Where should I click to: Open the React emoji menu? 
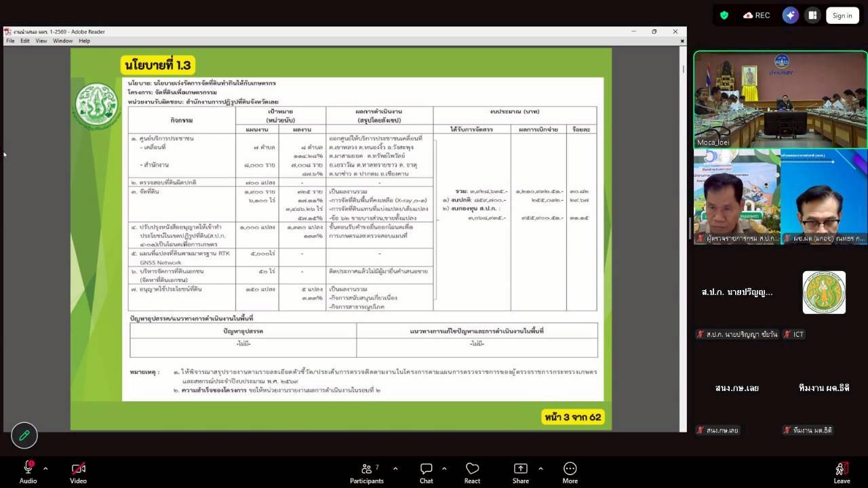[x=472, y=473]
